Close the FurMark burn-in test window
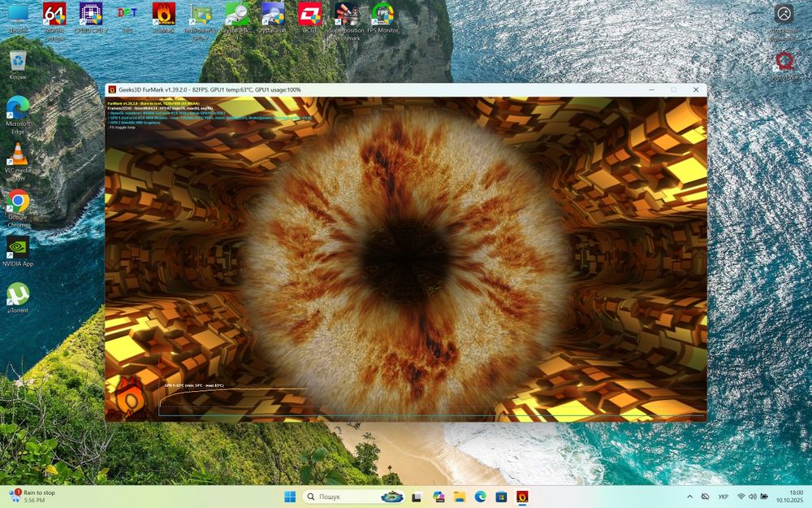 (x=696, y=89)
